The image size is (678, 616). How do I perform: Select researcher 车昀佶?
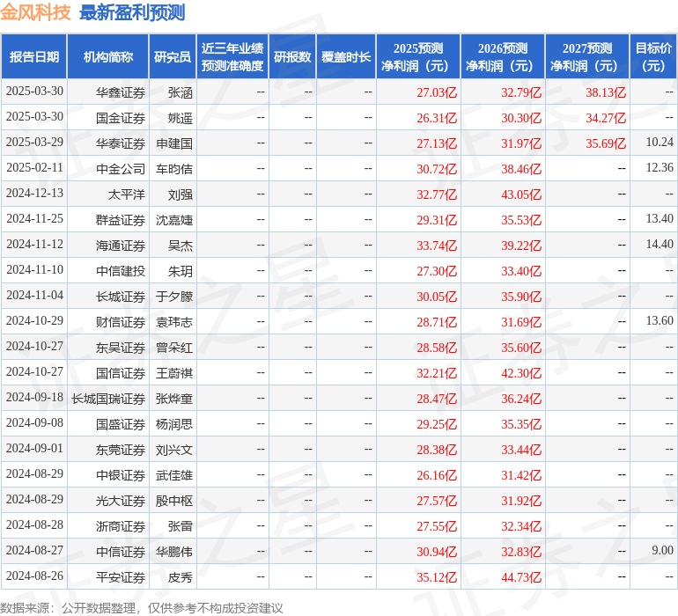(x=173, y=169)
